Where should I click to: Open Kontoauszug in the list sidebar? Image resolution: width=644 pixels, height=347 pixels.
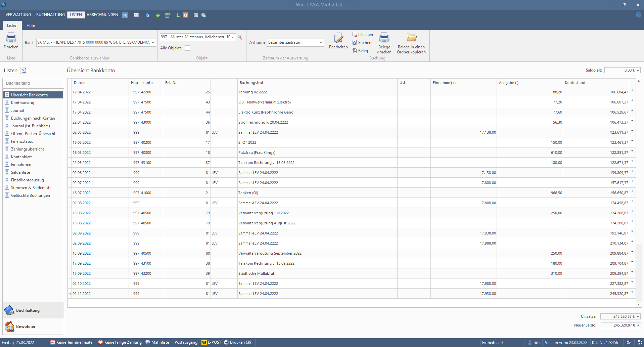click(22, 103)
